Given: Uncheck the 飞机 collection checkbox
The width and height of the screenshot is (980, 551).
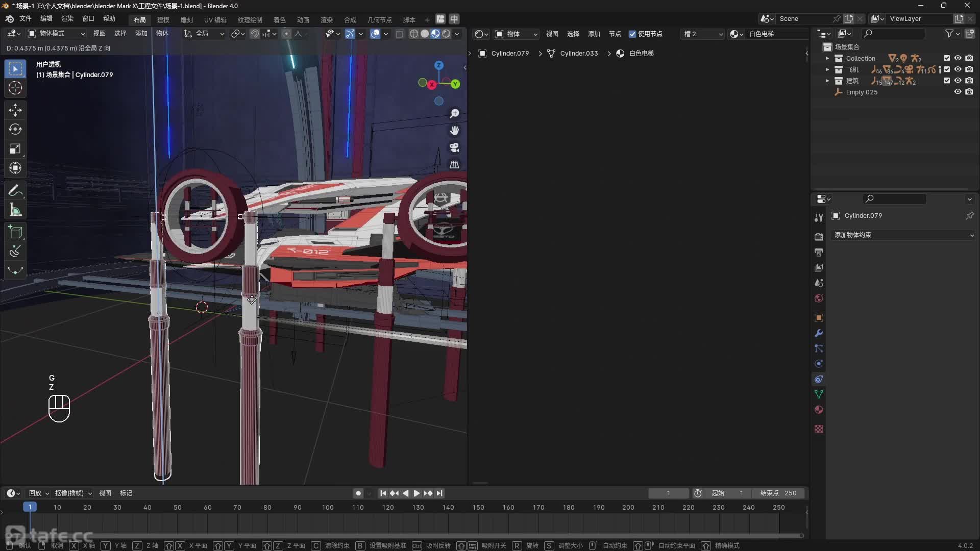Looking at the screenshot, I should click(947, 69).
